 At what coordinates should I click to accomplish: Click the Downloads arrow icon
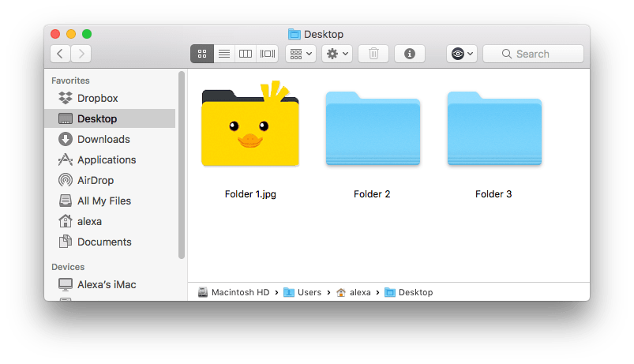pyautogui.click(x=65, y=139)
